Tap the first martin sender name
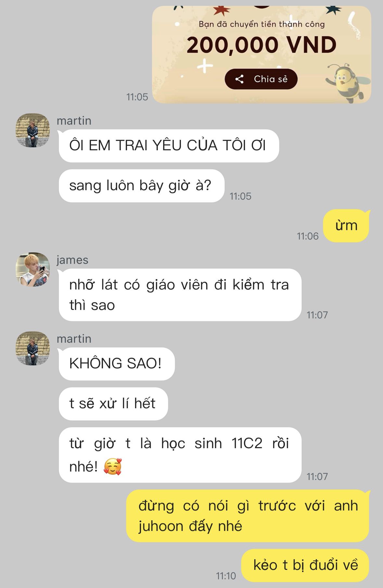The image size is (383, 588). coord(74,121)
